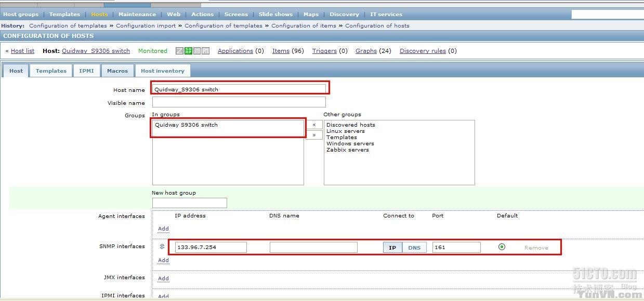Screen dimensions: 644x301
Task: Click the Host name input field
Action: point(239,89)
